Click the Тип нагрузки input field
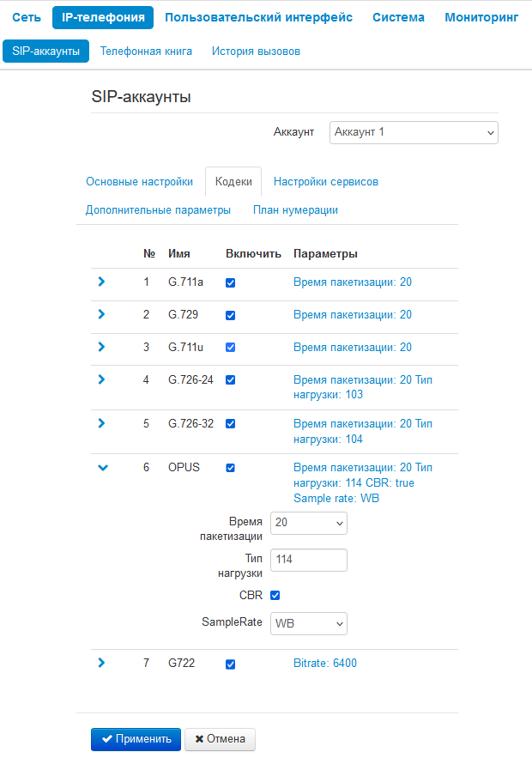The height and width of the screenshot is (764, 532). (308, 560)
